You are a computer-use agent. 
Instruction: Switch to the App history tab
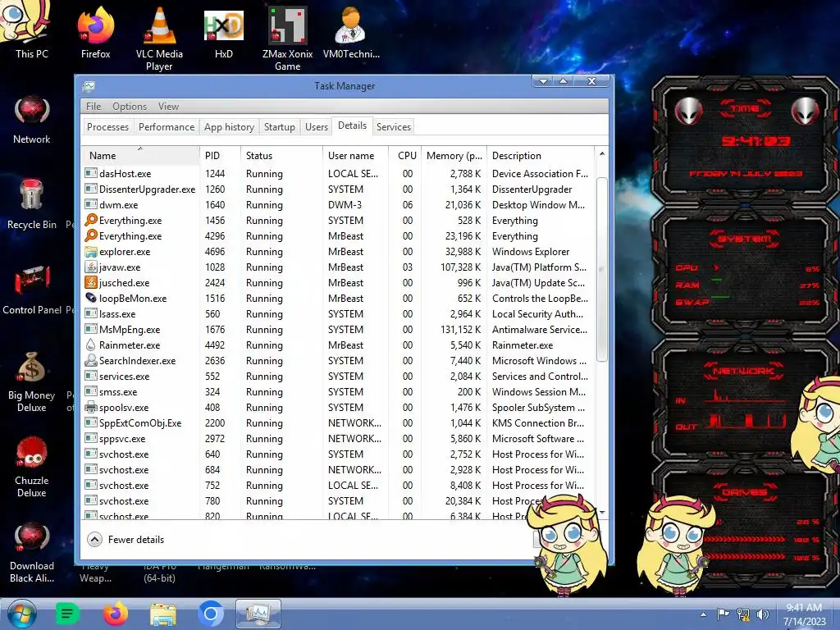229,127
